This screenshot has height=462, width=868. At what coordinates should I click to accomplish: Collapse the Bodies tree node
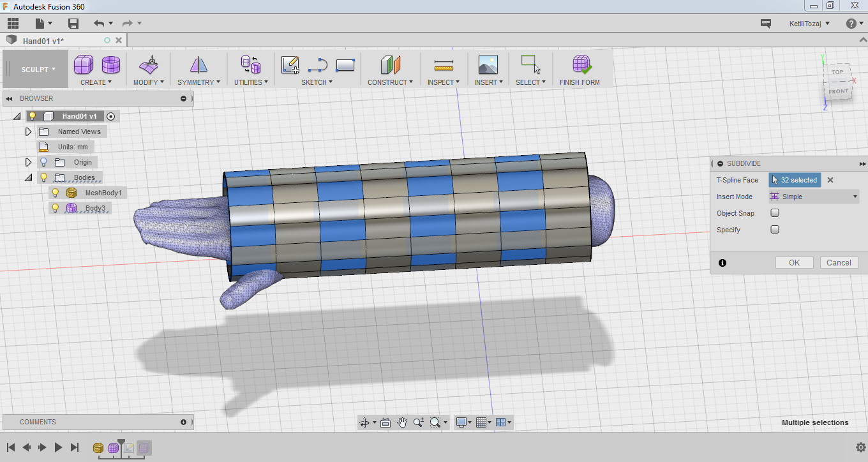(x=28, y=177)
